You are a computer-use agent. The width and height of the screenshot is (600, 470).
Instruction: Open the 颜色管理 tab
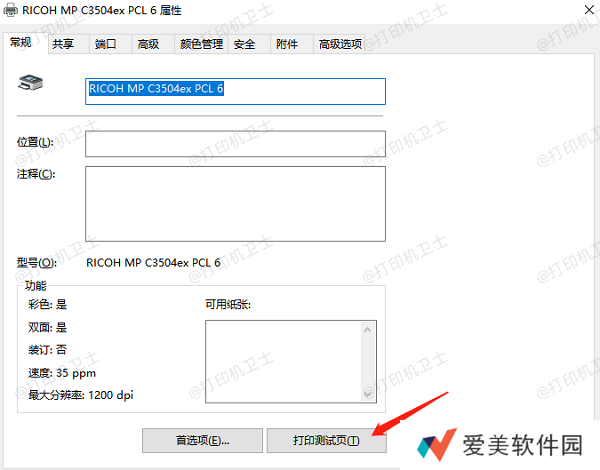201,44
